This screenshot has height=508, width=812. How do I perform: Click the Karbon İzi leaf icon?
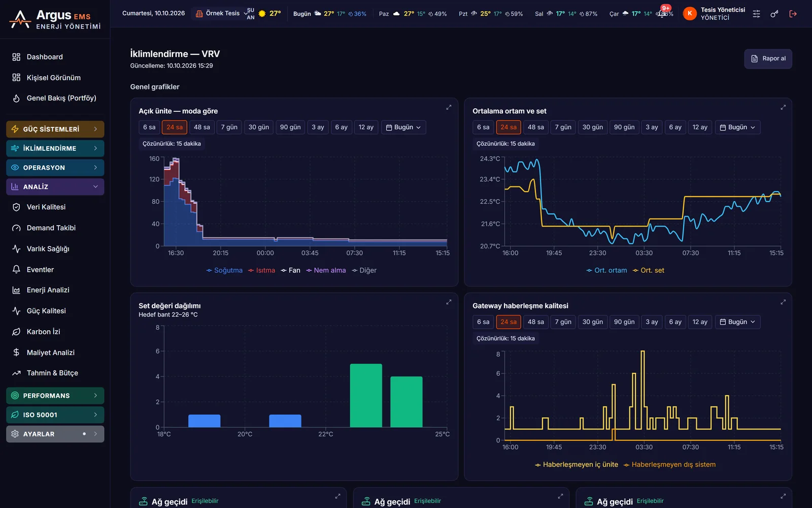coord(16,332)
